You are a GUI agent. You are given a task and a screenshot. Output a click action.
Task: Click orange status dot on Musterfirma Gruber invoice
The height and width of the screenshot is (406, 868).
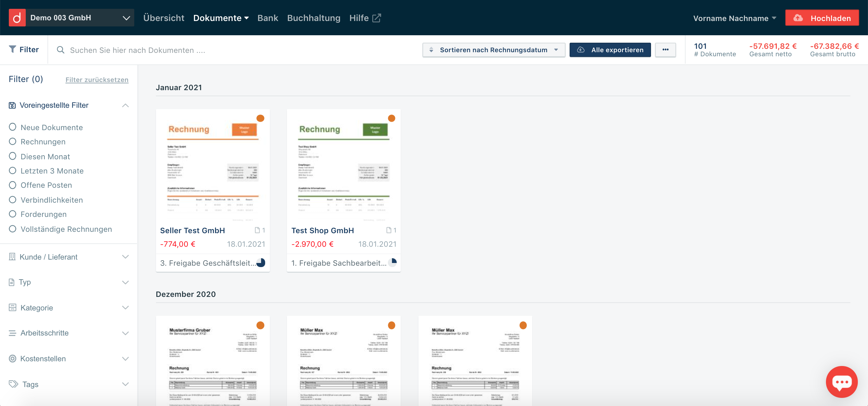pyautogui.click(x=260, y=325)
